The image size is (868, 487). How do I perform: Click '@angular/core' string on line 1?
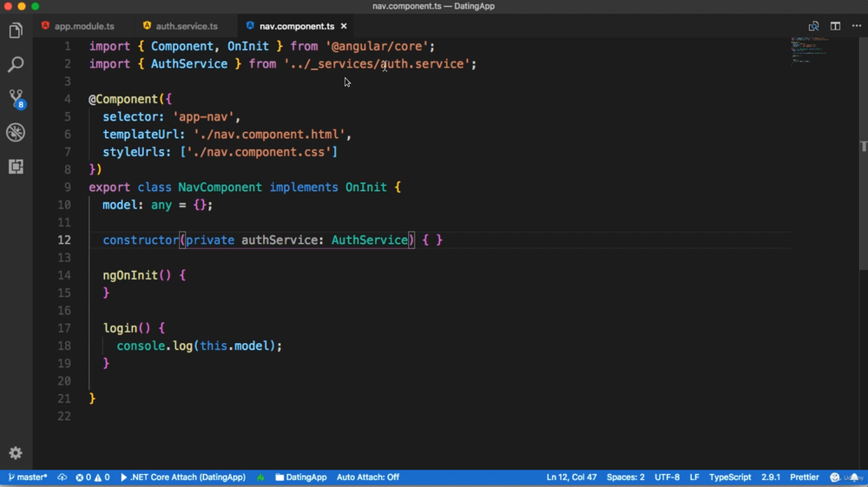pyautogui.click(x=377, y=46)
